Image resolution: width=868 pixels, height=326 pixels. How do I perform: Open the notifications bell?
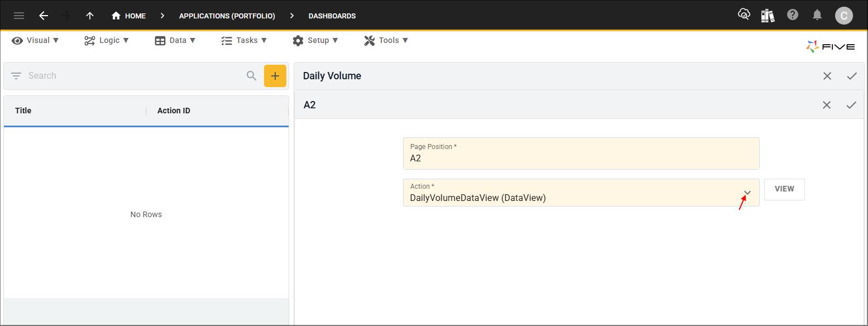click(817, 15)
